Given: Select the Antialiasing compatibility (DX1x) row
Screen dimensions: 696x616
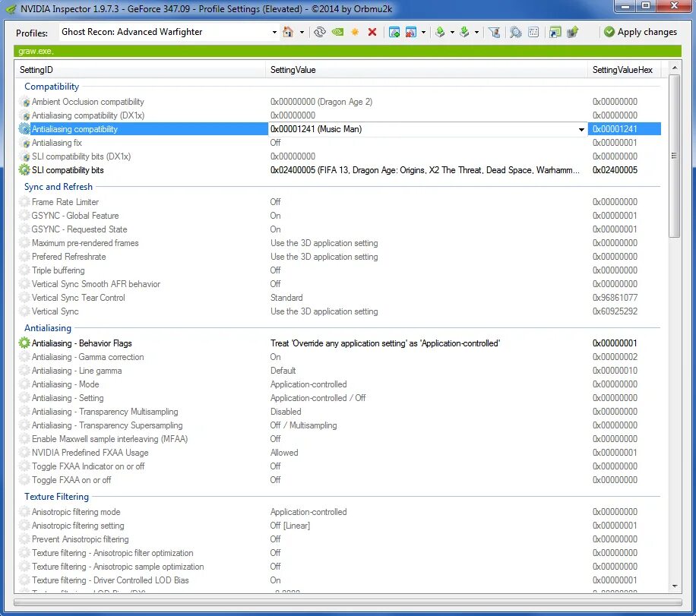Looking at the screenshot, I should [340, 115].
